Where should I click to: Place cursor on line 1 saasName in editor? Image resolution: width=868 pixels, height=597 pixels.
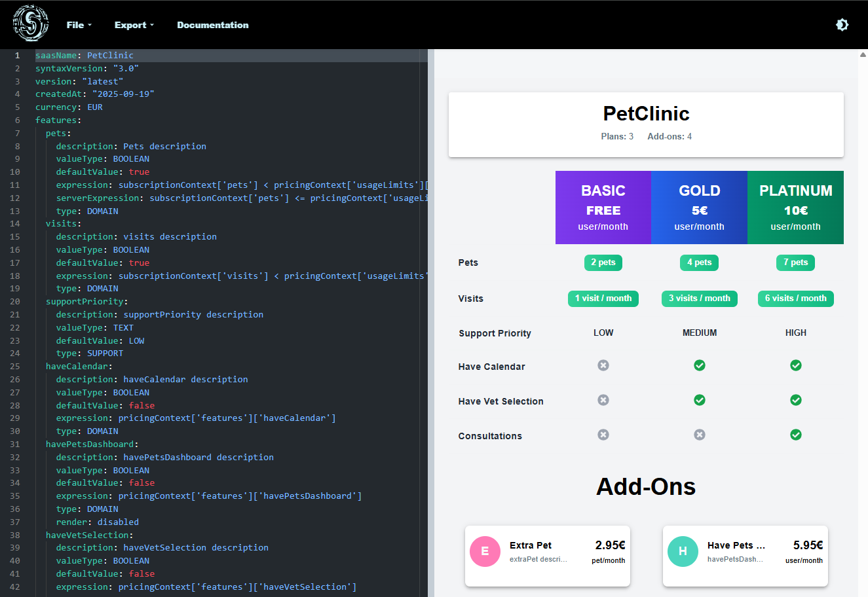coord(84,56)
